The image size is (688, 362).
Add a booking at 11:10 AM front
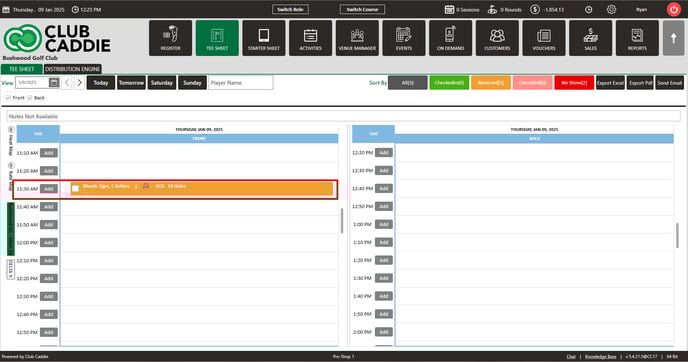coord(49,153)
